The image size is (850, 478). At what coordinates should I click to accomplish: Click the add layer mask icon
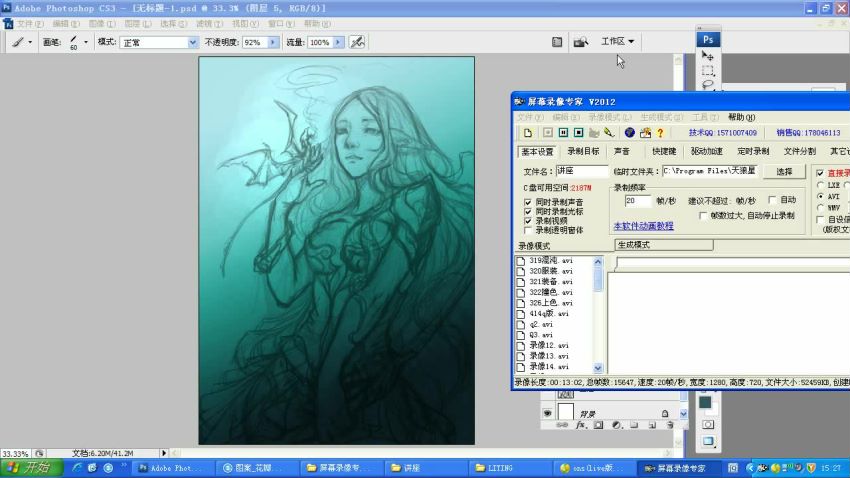pyautogui.click(x=598, y=425)
